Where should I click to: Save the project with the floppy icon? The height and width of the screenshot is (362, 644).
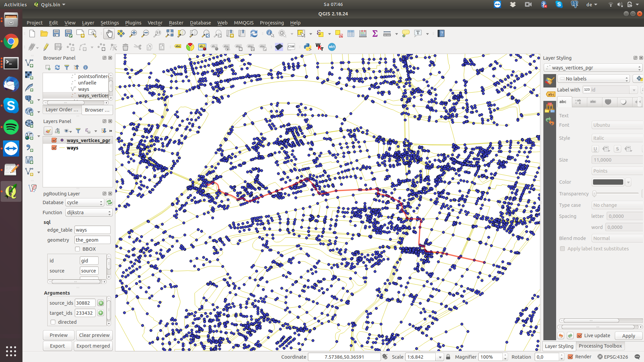[x=56, y=34]
